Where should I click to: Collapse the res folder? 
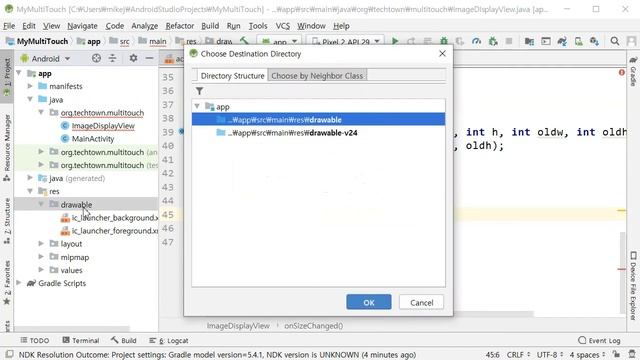pos(30,191)
